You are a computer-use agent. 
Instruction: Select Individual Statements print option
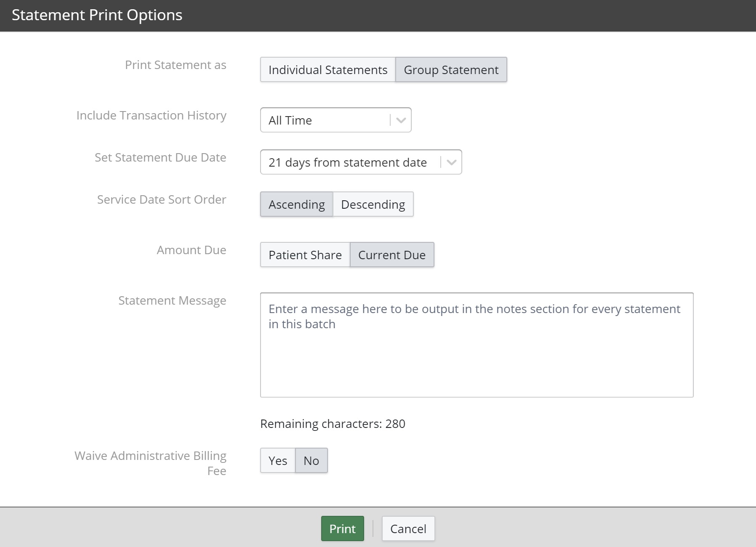tap(328, 69)
